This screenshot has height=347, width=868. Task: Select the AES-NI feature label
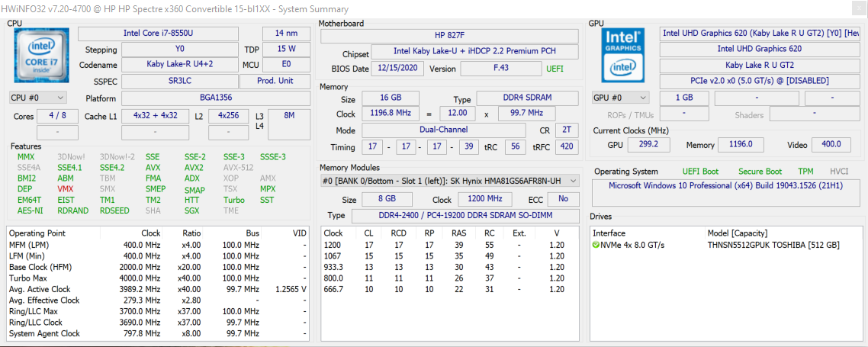pyautogui.click(x=28, y=210)
